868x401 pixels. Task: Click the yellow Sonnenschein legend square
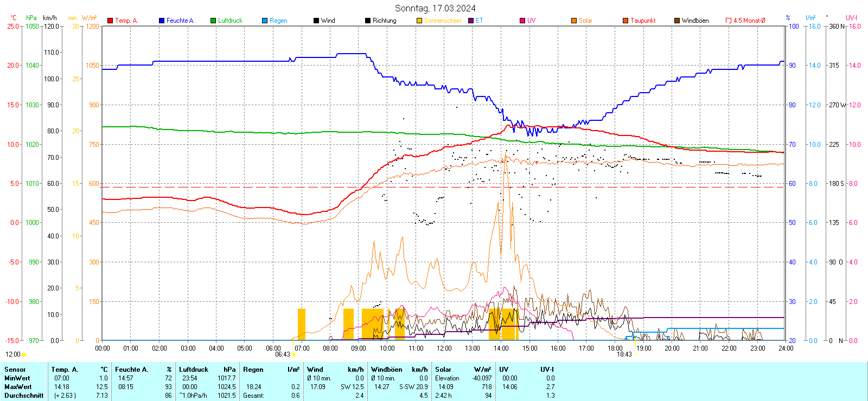(x=419, y=21)
